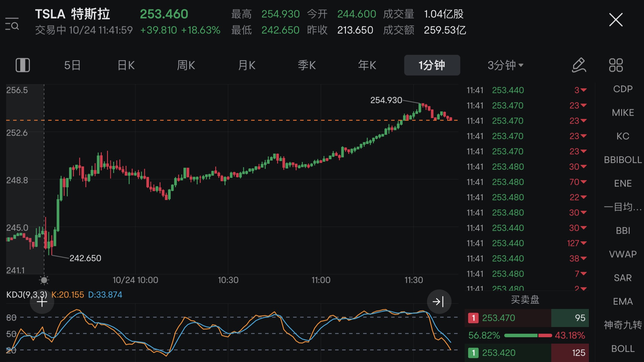Close the TSLA chart view

coord(616,20)
